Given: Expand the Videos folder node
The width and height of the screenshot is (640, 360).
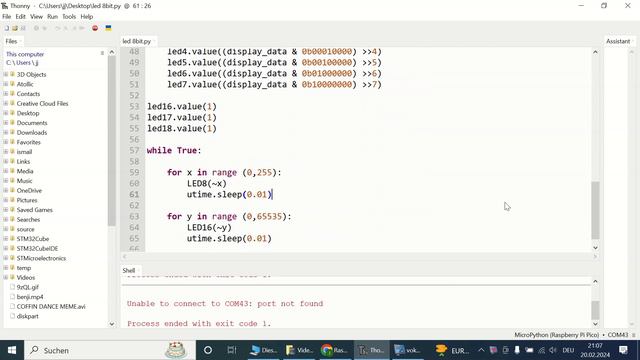Looking at the screenshot, I should 6,277.
